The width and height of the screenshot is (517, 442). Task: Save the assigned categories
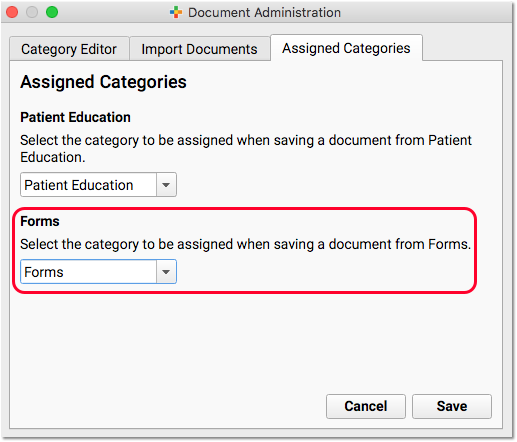tap(452, 406)
